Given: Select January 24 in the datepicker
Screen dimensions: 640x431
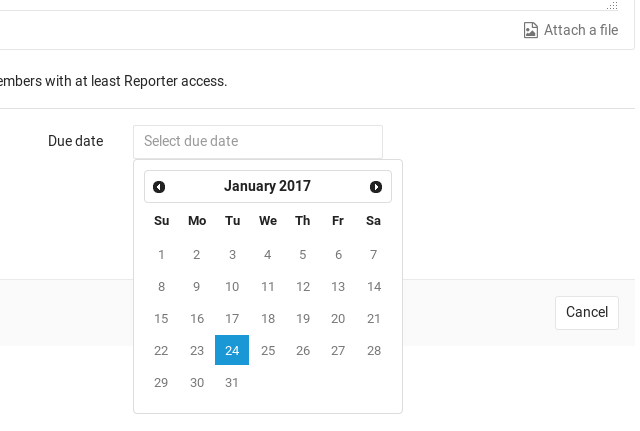Looking at the screenshot, I should tap(232, 350).
